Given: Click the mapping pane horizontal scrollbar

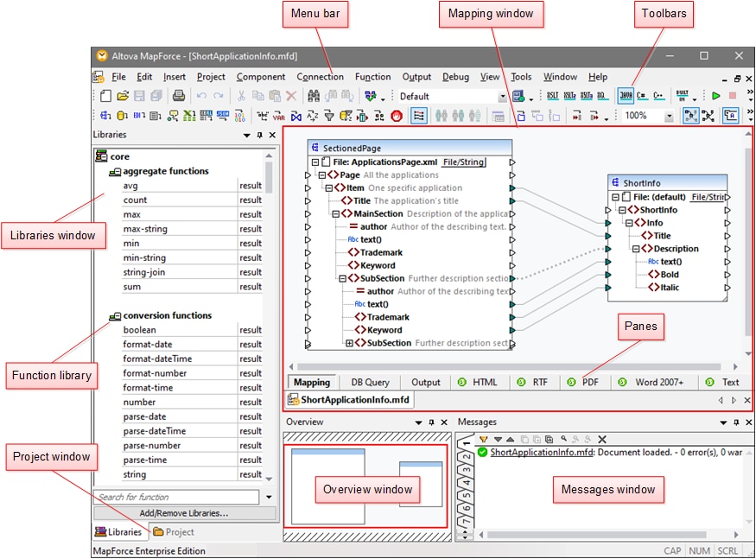Looking at the screenshot, I should pyautogui.click(x=510, y=367).
